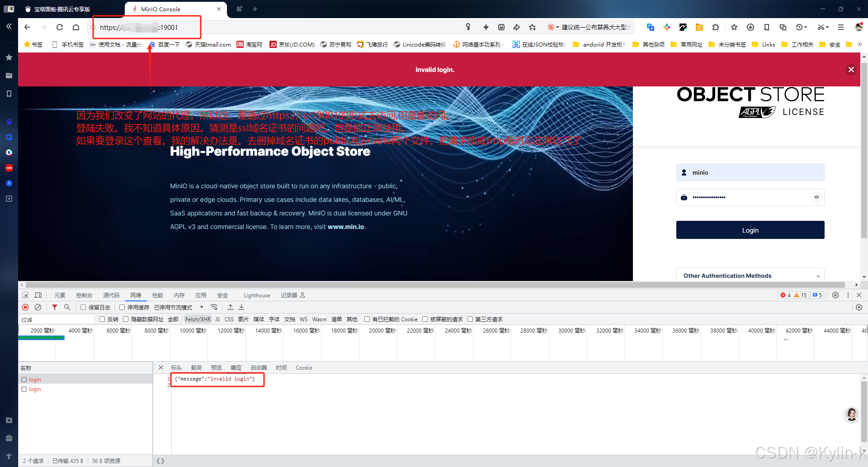Search network requests with magnifier icon
Image resolution: width=868 pixels, height=467 pixels.
[x=67, y=307]
